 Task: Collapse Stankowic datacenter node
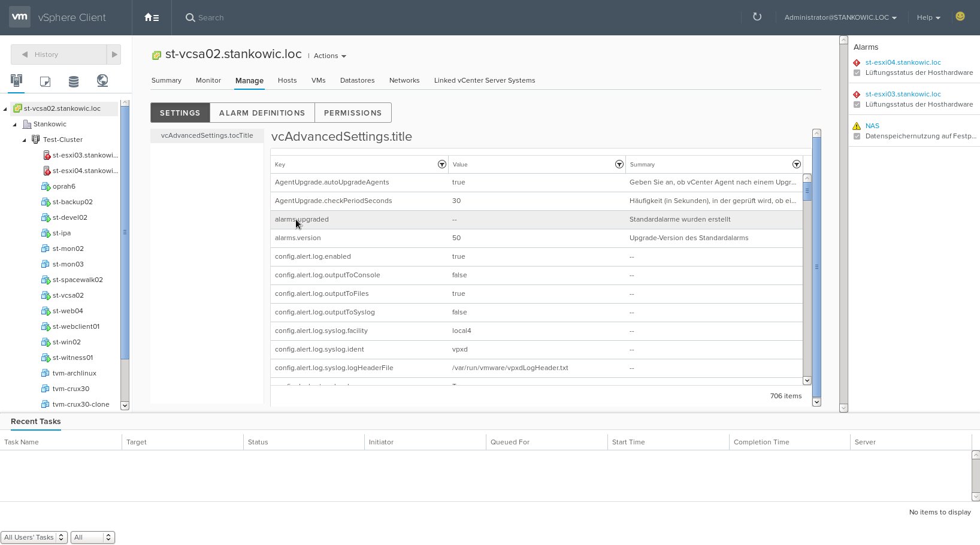click(15, 125)
